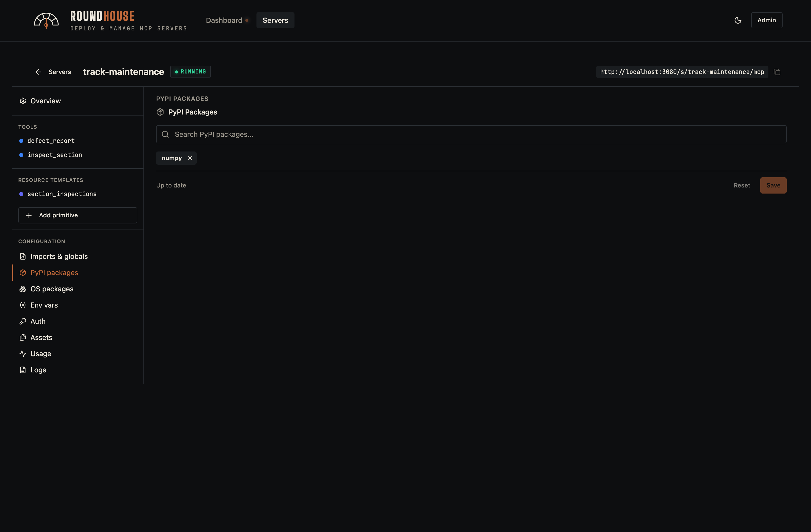This screenshot has height=532, width=811.
Task: Click the Auth key icon
Action: [x=23, y=321]
